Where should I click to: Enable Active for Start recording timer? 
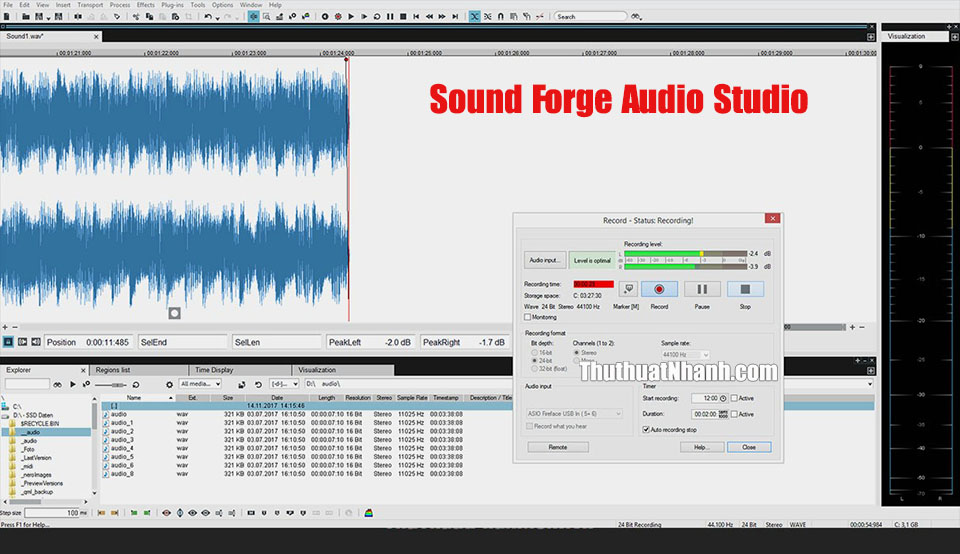(734, 398)
